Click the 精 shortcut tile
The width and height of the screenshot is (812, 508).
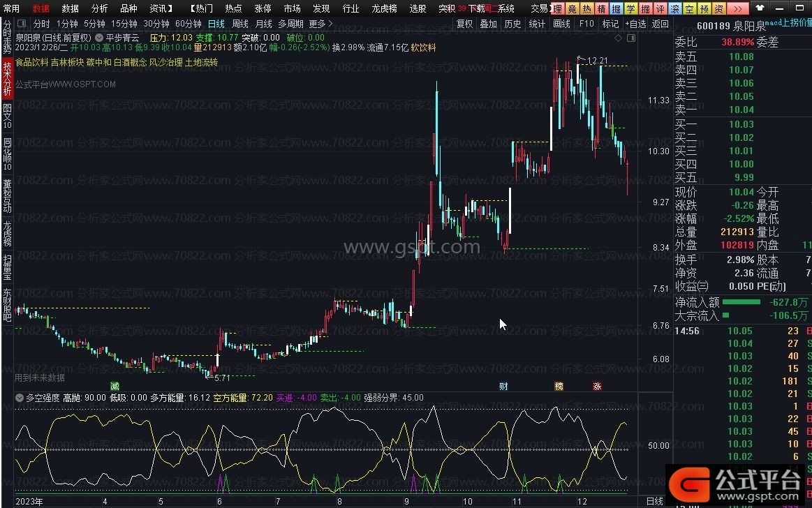(601, 8)
